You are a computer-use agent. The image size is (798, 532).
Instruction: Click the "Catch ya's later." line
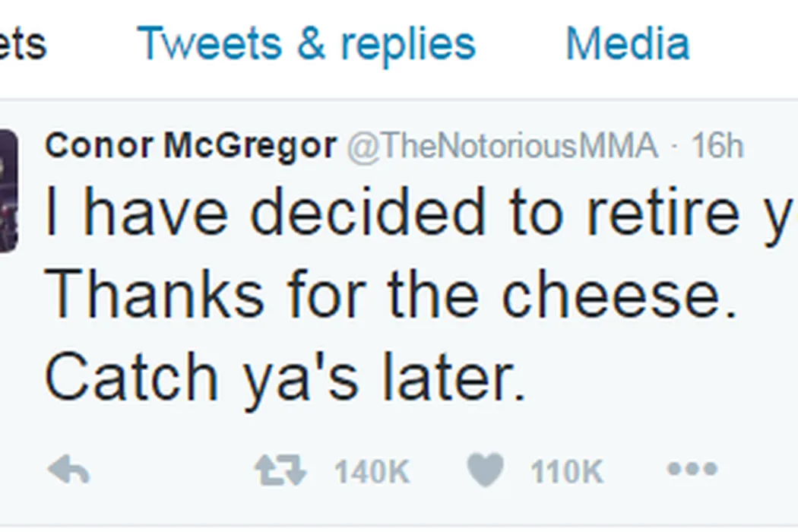pos(285,377)
